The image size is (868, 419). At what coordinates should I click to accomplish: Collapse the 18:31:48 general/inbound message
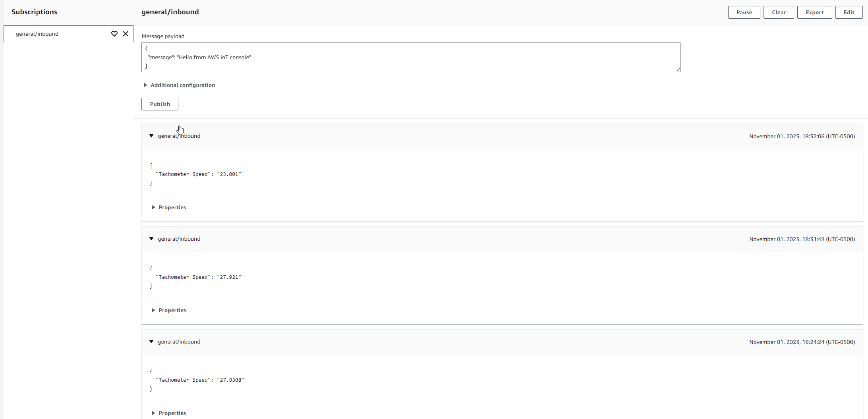pyautogui.click(x=151, y=239)
